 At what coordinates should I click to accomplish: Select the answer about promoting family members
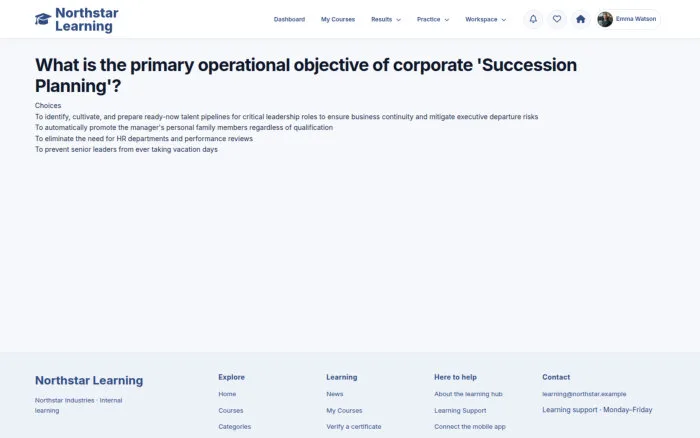(184, 127)
